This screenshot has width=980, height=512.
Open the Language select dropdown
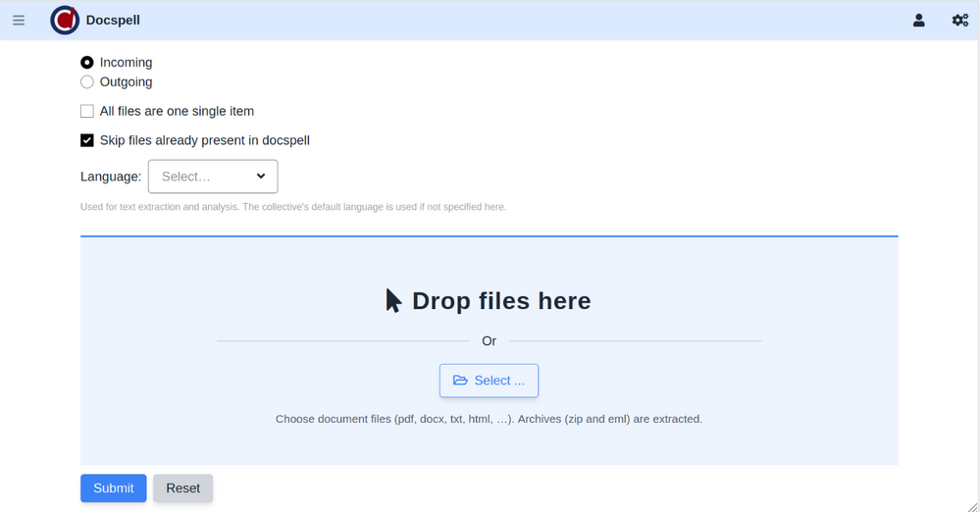coord(212,177)
